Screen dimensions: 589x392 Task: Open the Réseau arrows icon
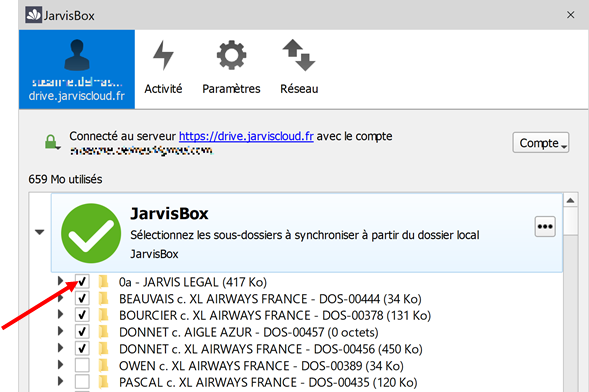(299, 55)
